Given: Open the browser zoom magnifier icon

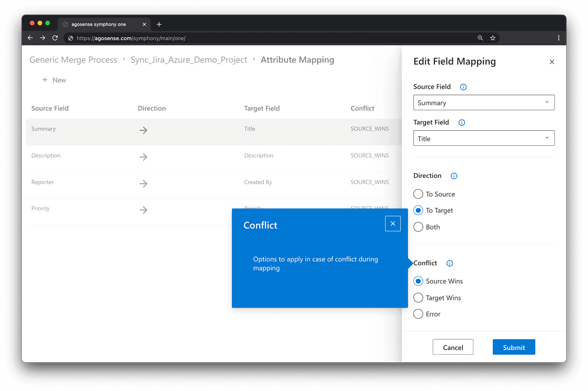Looking at the screenshot, I should tap(480, 38).
